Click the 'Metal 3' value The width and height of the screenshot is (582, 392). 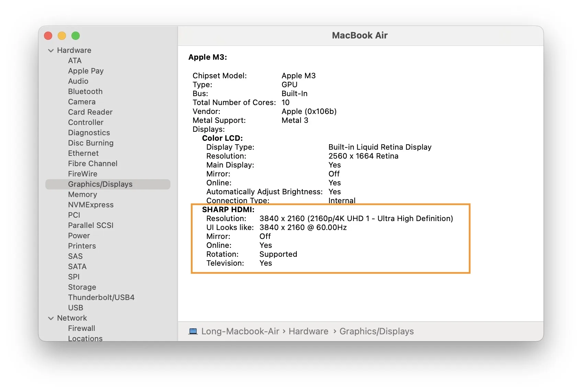(295, 120)
